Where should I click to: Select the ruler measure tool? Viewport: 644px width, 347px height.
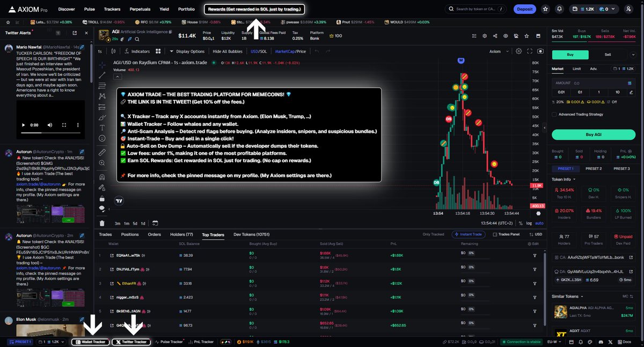click(x=102, y=153)
